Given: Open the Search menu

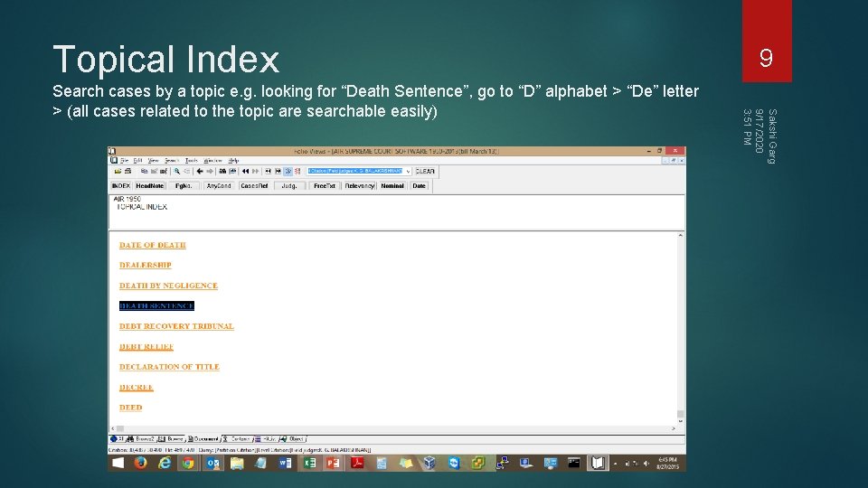Looking at the screenshot, I should pyautogui.click(x=172, y=161).
